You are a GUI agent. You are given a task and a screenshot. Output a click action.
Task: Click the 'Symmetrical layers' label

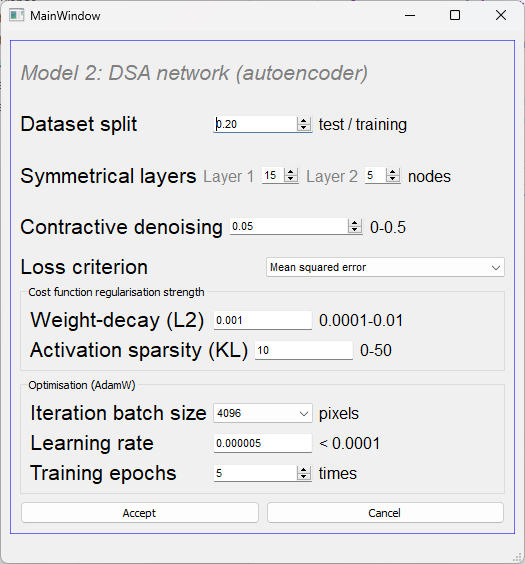[x=108, y=176]
